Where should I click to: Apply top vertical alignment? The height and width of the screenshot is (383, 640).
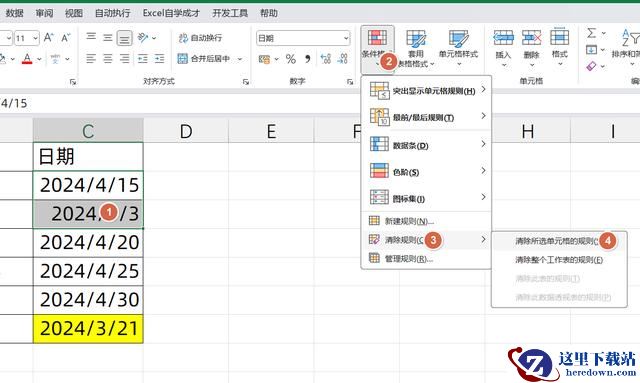(91, 38)
